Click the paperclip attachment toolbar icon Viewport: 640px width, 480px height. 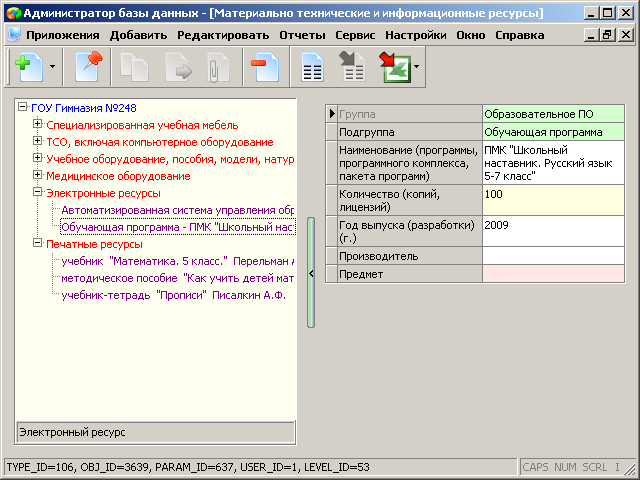(x=218, y=67)
